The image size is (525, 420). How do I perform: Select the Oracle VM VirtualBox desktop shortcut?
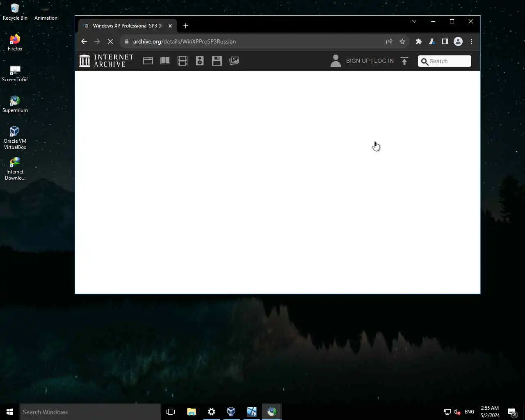coord(15,138)
